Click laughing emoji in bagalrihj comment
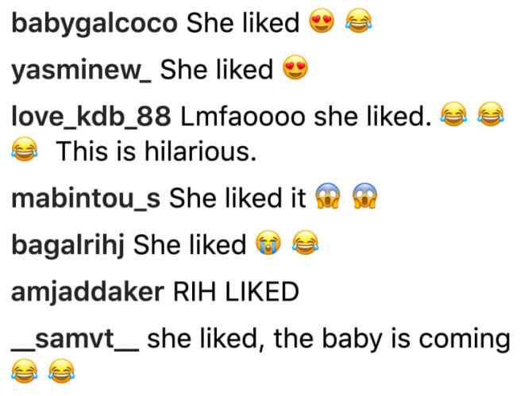 (x=306, y=242)
